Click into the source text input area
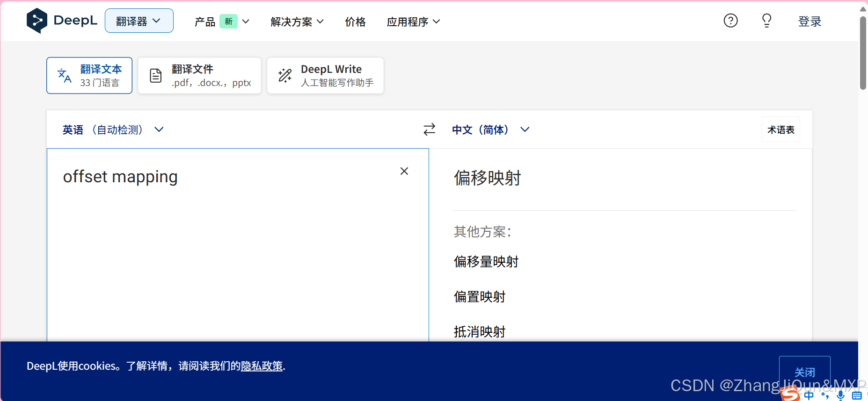868x401 pixels. coord(238,245)
